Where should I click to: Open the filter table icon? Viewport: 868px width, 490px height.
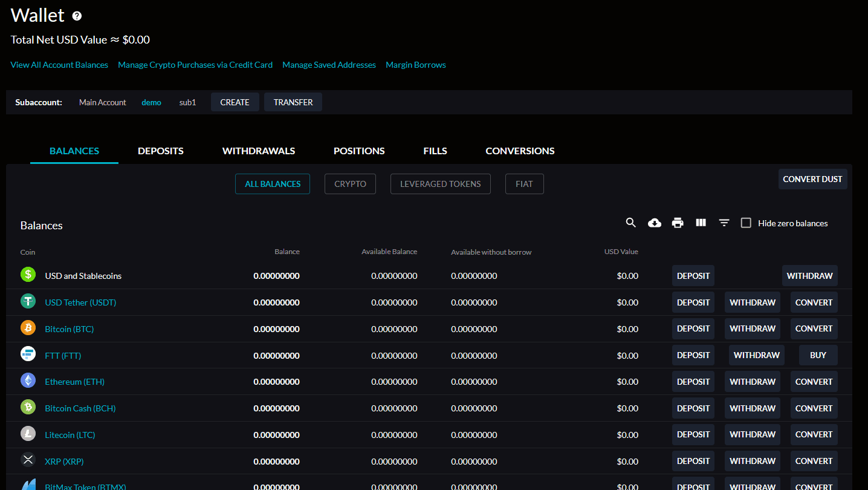click(724, 223)
